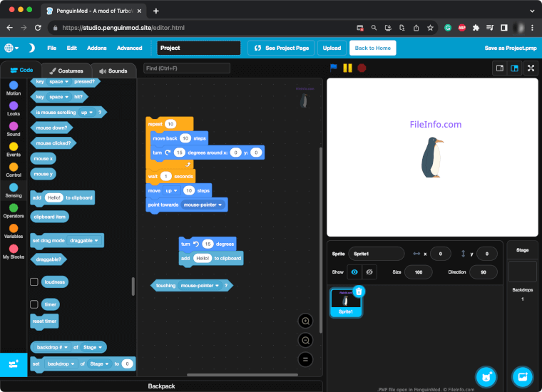Screen dimensions: 542x392
Task: Delete Sprite1 using the trash icon
Action: 359,291
